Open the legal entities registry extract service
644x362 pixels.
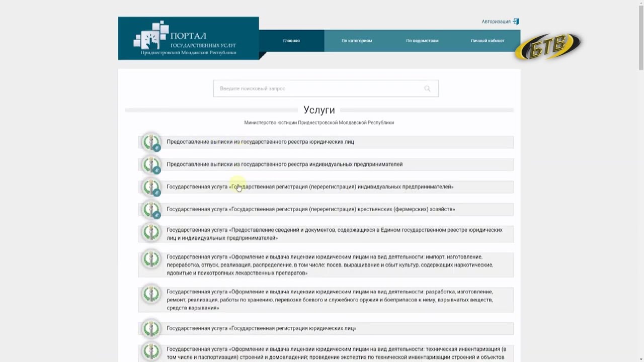tap(260, 142)
